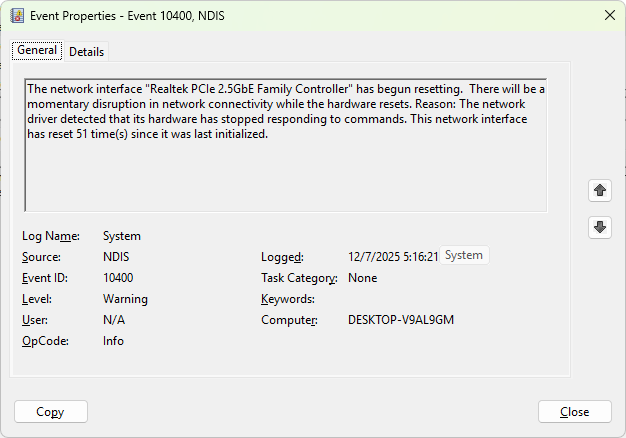Click the N/A value beside User

[114, 320]
